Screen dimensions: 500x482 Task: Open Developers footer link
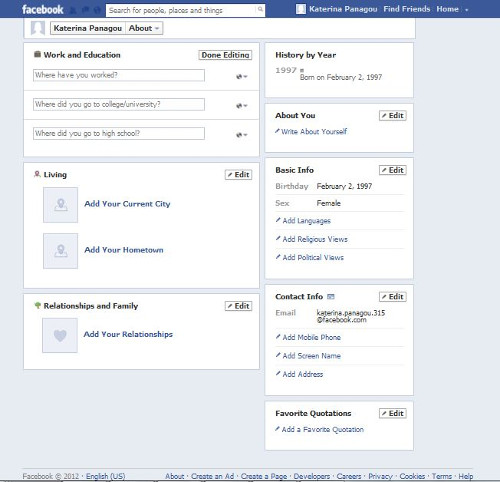pos(312,476)
